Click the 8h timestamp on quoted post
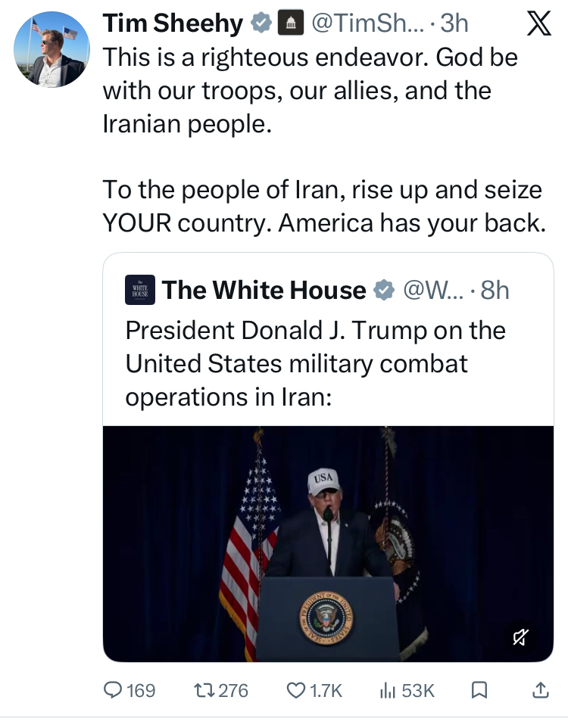The image size is (568, 728). (495, 291)
